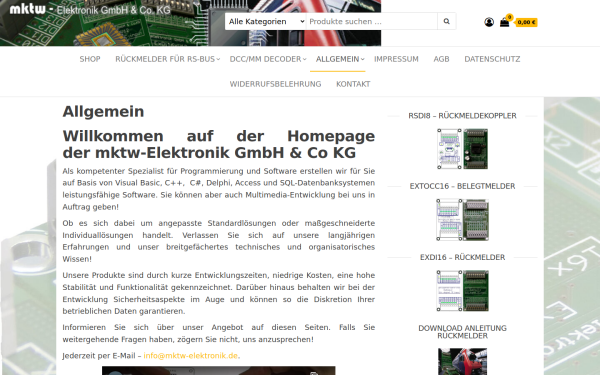Screen dimensions: 600x375
Task: Open the Kontakt page
Action: tap(353, 84)
